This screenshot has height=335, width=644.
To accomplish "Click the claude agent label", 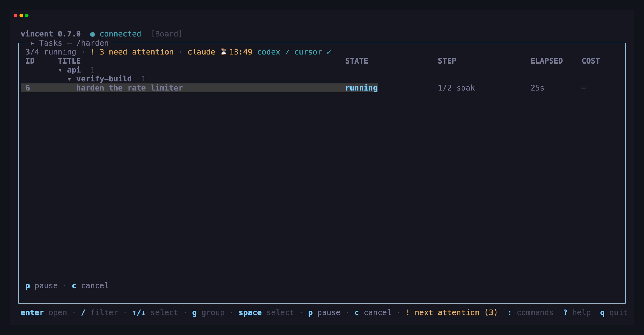I will tap(201, 52).
